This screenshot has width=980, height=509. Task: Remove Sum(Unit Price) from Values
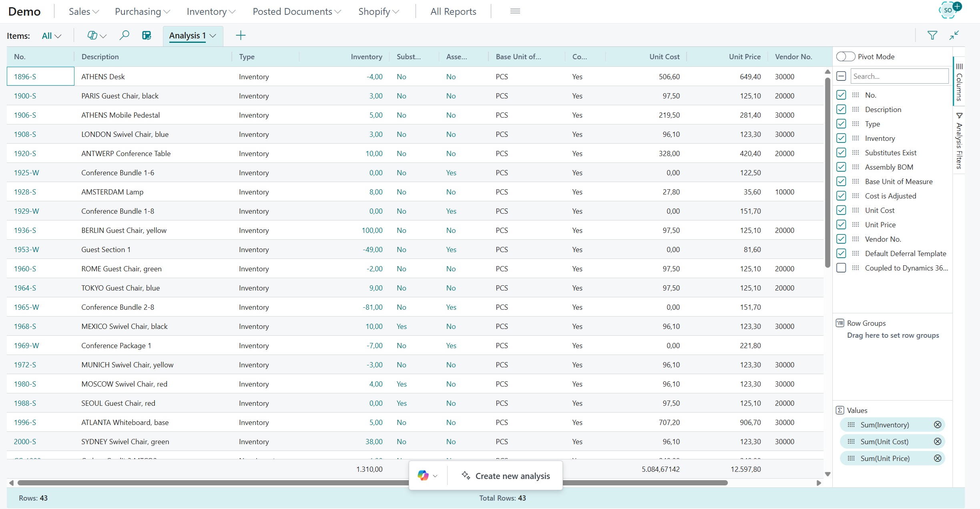coord(938,458)
